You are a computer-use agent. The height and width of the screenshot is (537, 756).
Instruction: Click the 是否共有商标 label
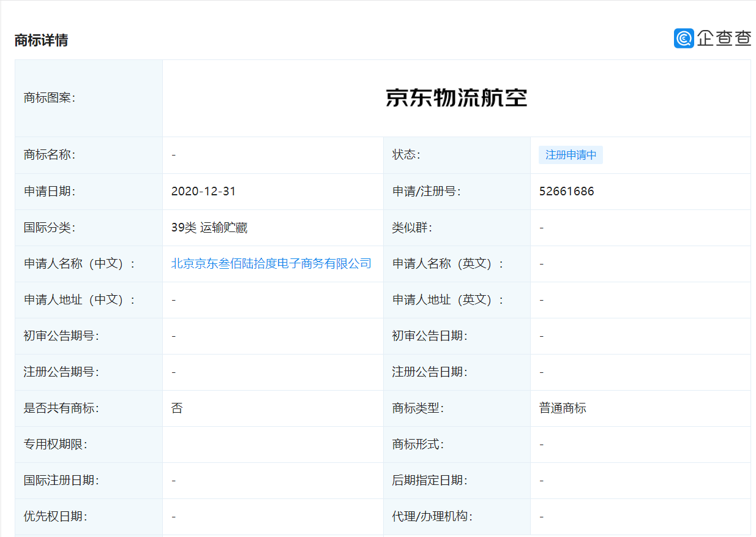[61, 408]
